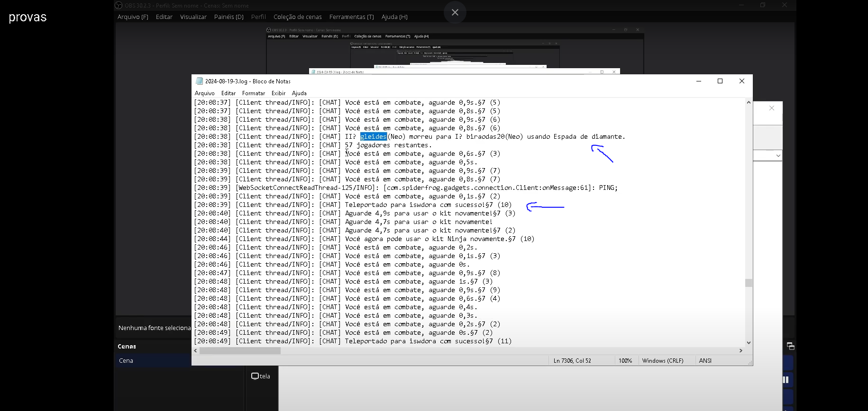Maximize the Bloco de Notas window

click(x=720, y=81)
